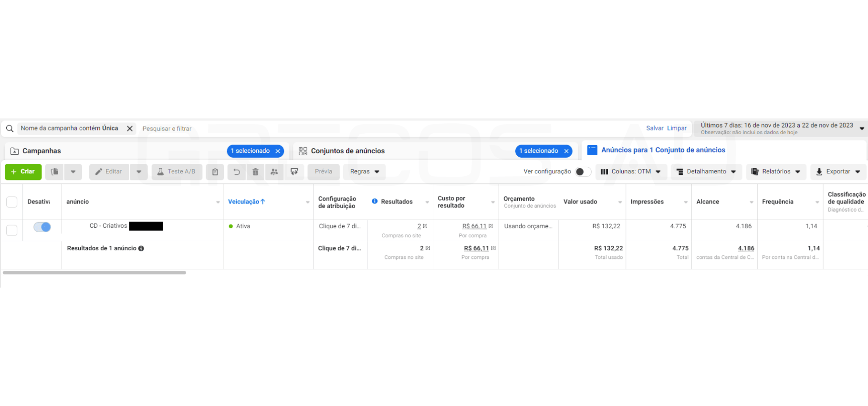Click the Teste A/B button
This screenshot has height=406, width=868.
(177, 171)
